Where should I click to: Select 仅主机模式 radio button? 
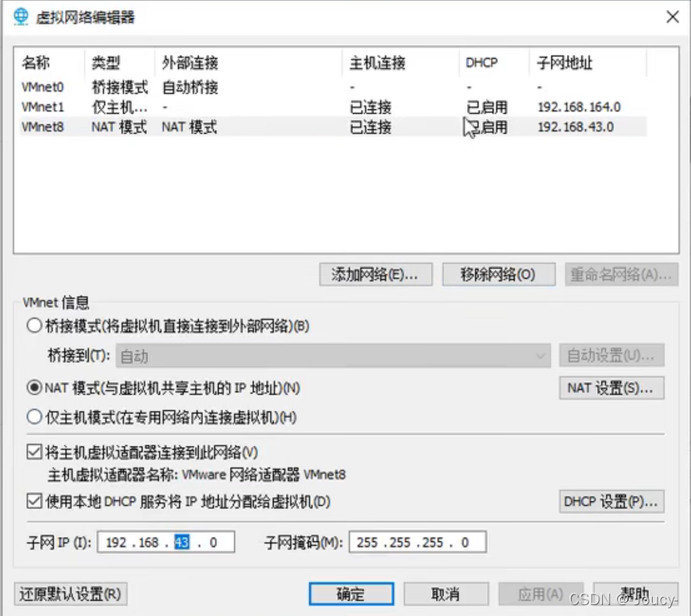tap(34, 417)
